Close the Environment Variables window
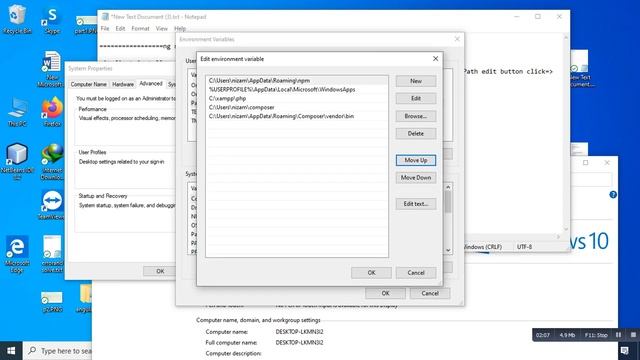 point(457,39)
